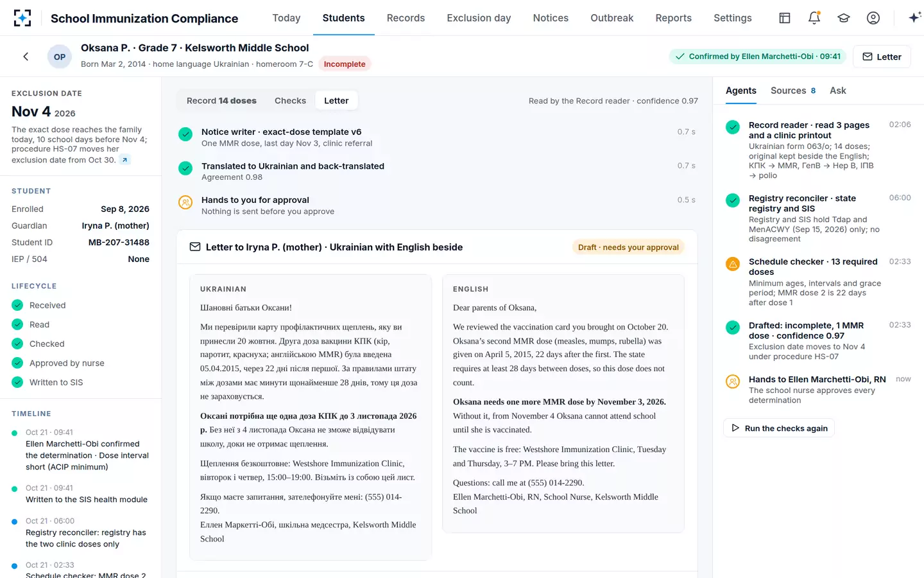Open the Reports tab
The image size is (924, 578).
[673, 18]
